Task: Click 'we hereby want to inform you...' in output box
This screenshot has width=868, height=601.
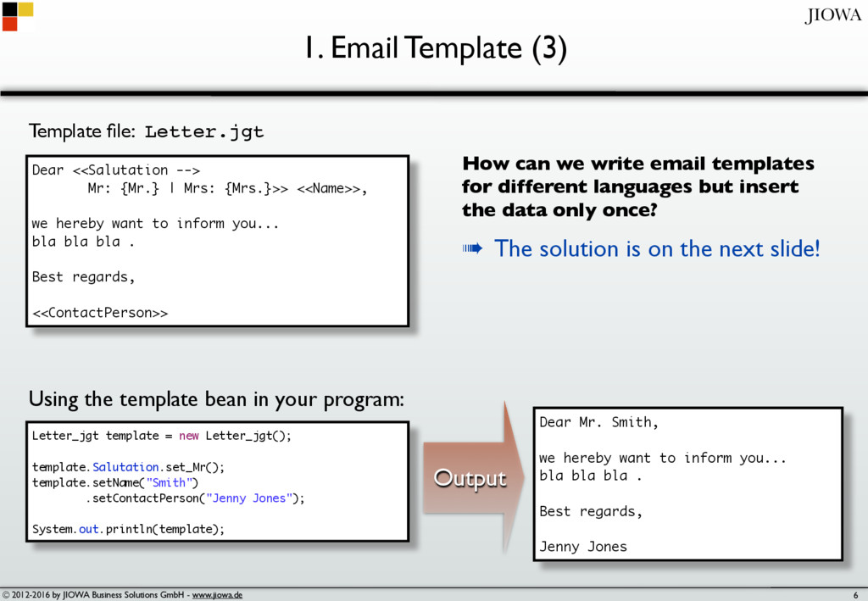Action: click(663, 459)
